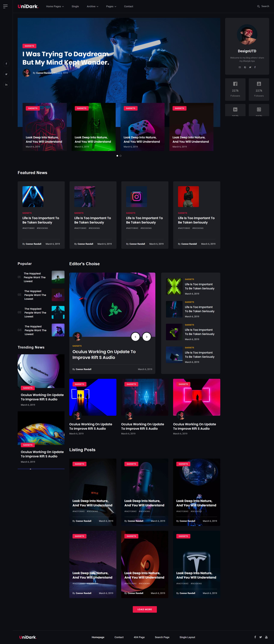The height and width of the screenshot is (644, 274).
Task: Click the globe icon in the DesignUTD profile card
Action: (x=245, y=67)
